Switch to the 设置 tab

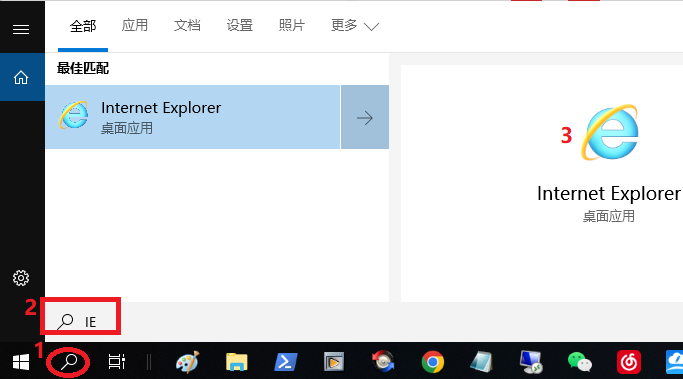pyautogui.click(x=240, y=25)
